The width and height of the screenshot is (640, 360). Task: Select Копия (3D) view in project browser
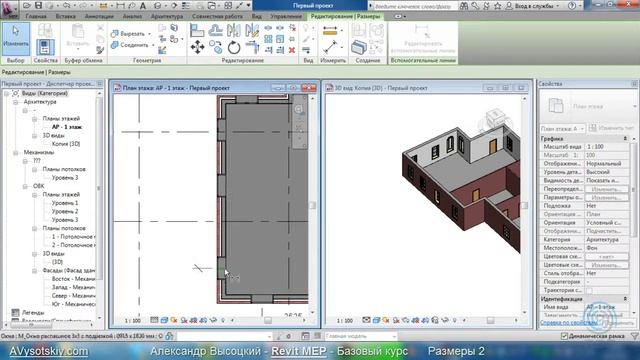tap(66, 144)
